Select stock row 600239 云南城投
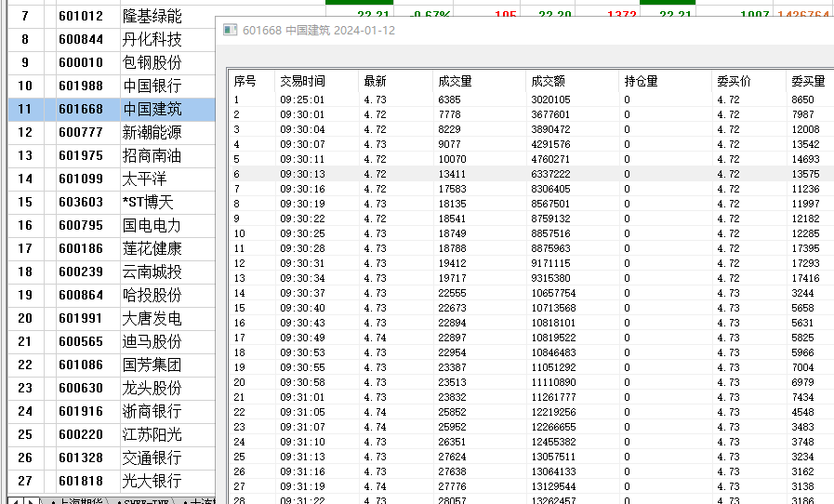Viewport: 834px width, 504px height. pos(112,272)
